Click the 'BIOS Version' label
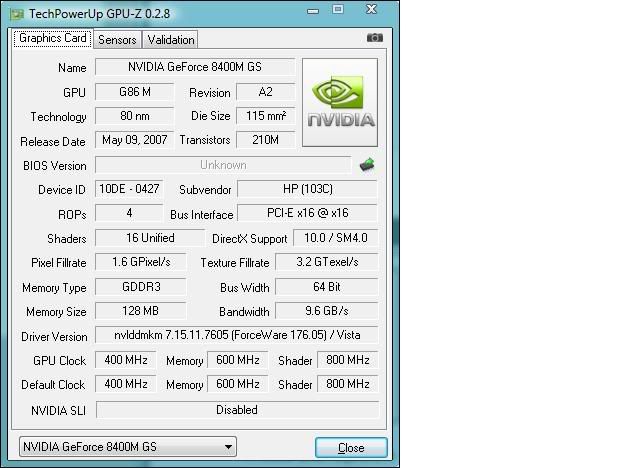640x468 pixels. tap(55, 166)
